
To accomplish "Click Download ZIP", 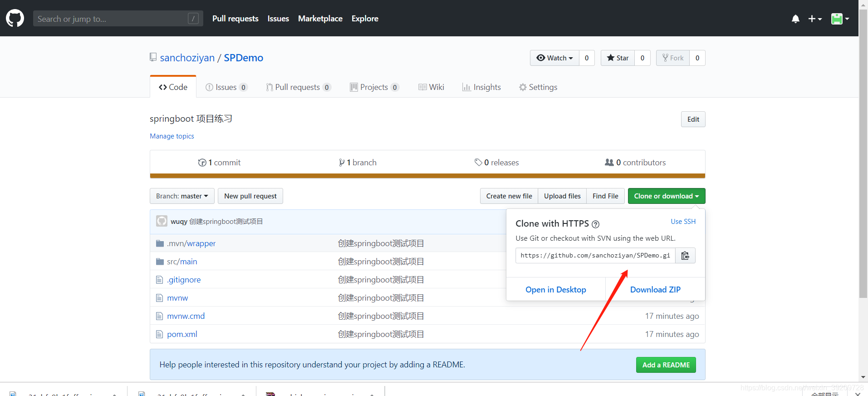I will 655,290.
